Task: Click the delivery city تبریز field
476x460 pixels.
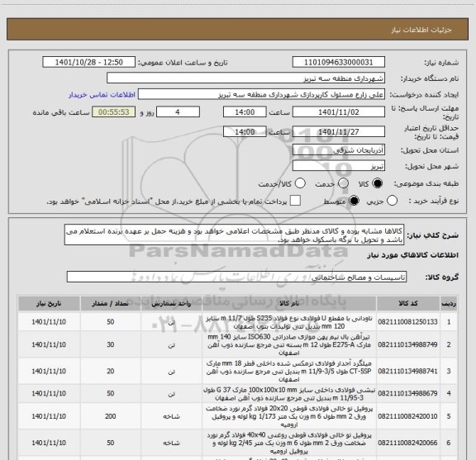Action: 339,166
